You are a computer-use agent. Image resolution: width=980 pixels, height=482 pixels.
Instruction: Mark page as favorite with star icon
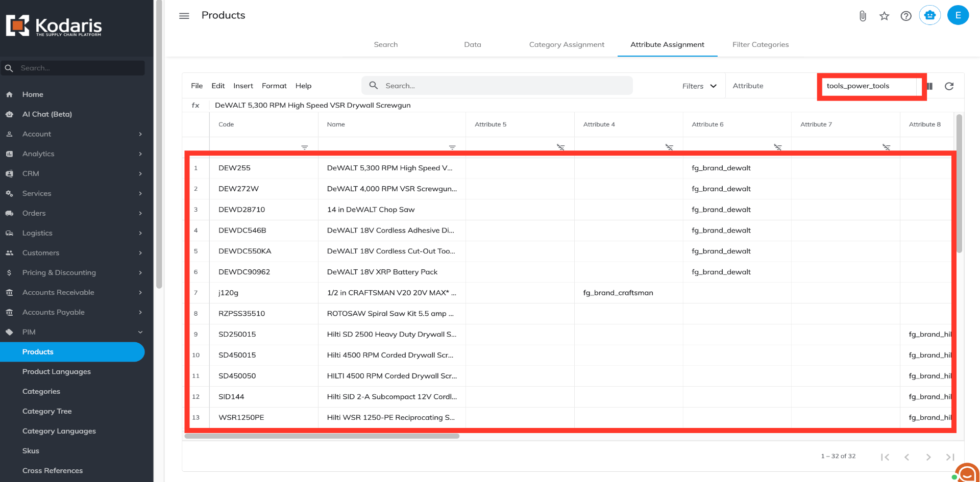pyautogui.click(x=885, y=16)
